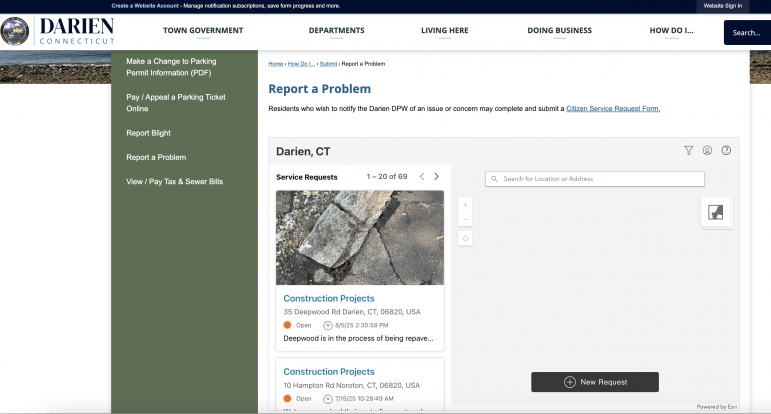Click the Darien town seal logo

point(15,31)
